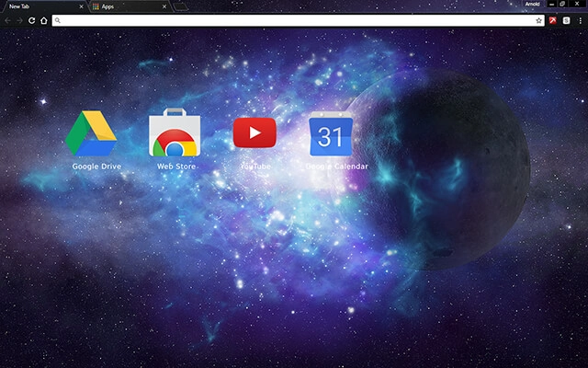Open a new tab with the plus button
The height and width of the screenshot is (368, 588).
[181, 6]
